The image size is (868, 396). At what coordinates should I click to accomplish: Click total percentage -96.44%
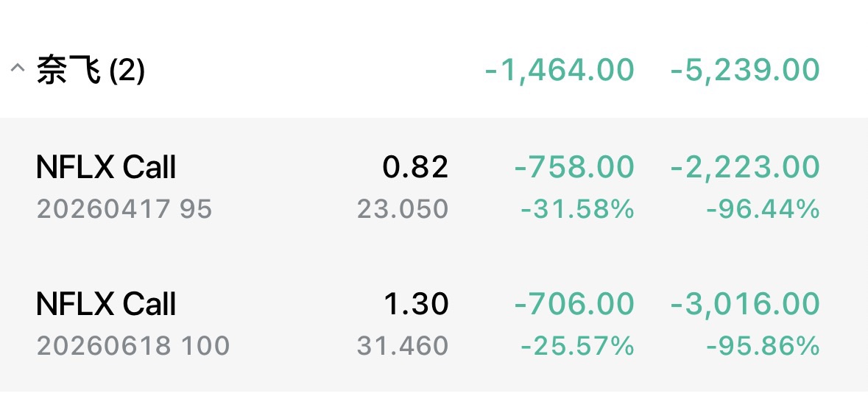tap(763, 210)
